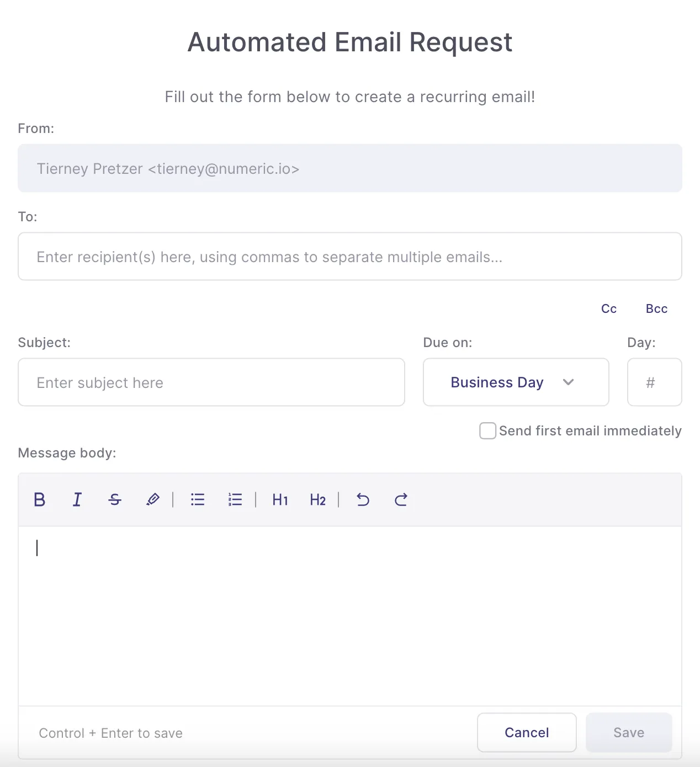Select the highlighter tool icon
700x767 pixels.
point(153,499)
